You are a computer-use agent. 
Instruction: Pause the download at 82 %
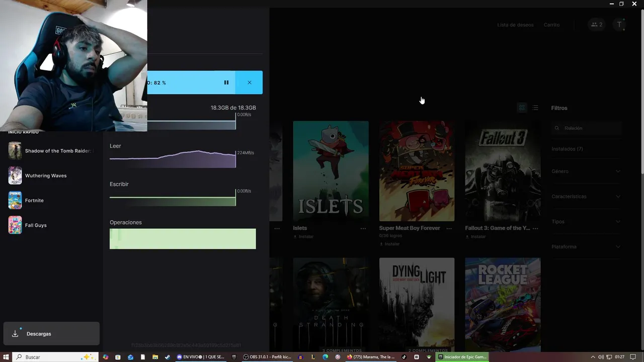pos(226,82)
